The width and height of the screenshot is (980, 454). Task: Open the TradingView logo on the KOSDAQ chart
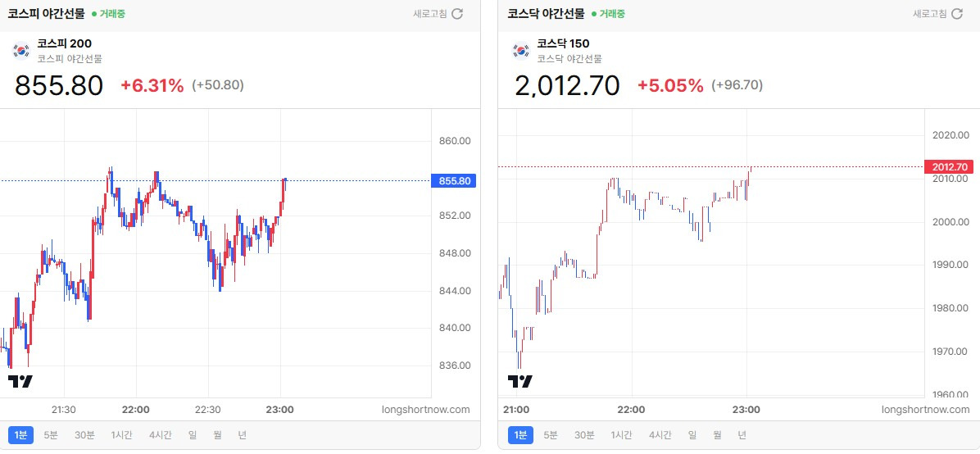pos(520,381)
